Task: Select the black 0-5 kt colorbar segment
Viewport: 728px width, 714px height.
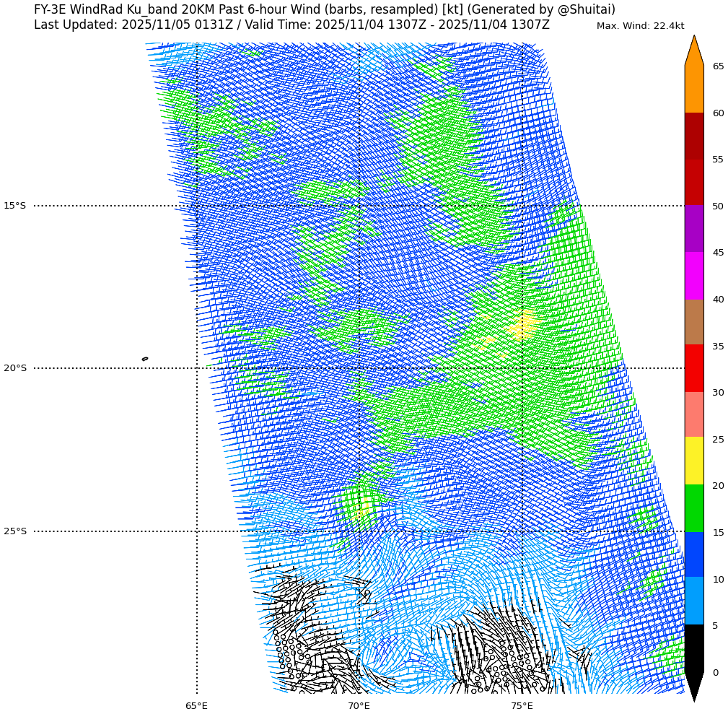Action: [693, 648]
